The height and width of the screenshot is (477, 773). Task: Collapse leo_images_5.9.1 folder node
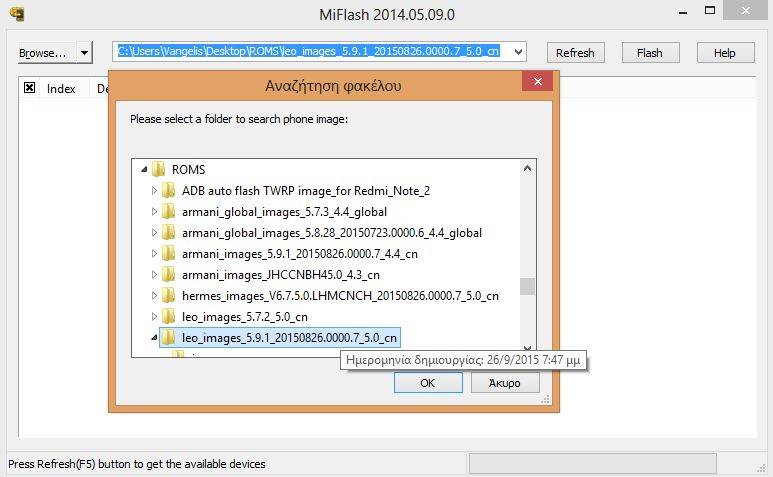154,338
